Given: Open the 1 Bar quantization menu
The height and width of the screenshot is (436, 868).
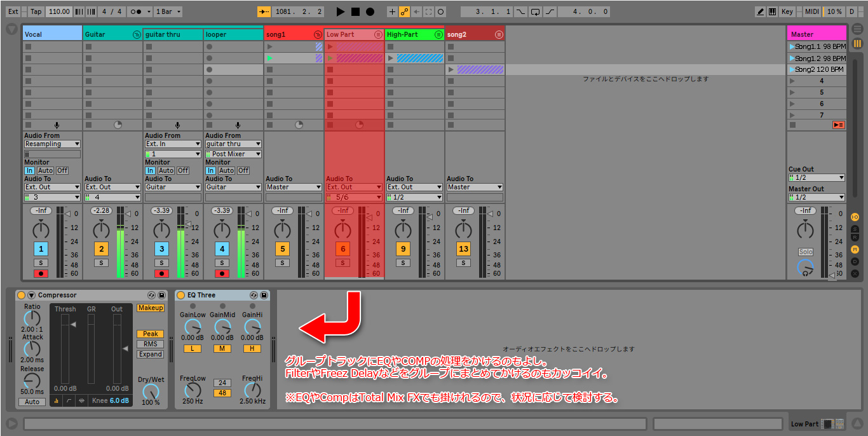Looking at the screenshot, I should pyautogui.click(x=169, y=11).
